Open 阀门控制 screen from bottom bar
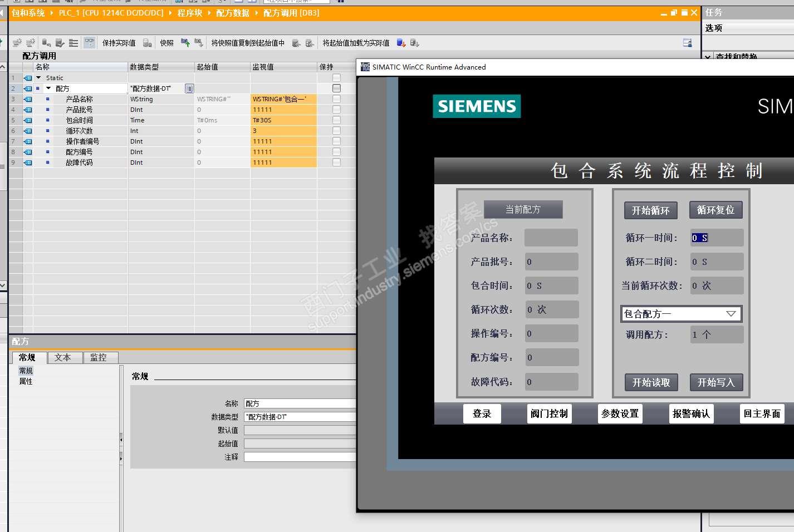Screen dimensions: 794x532 (x=550, y=413)
